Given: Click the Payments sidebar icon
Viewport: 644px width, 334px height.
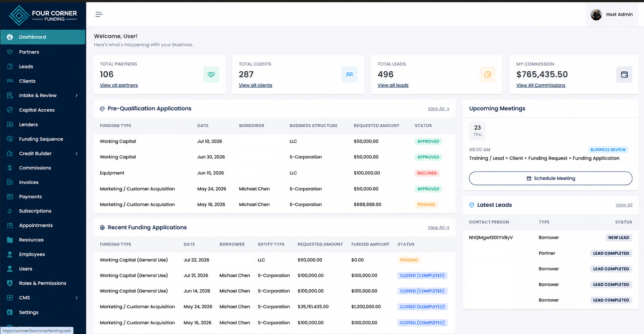Looking at the screenshot, I should click(10, 196).
